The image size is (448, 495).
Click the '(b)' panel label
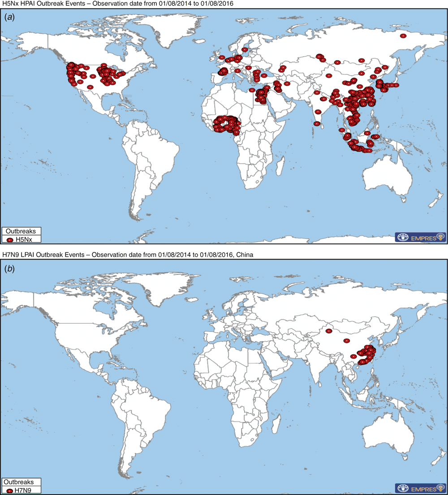pos(9,269)
